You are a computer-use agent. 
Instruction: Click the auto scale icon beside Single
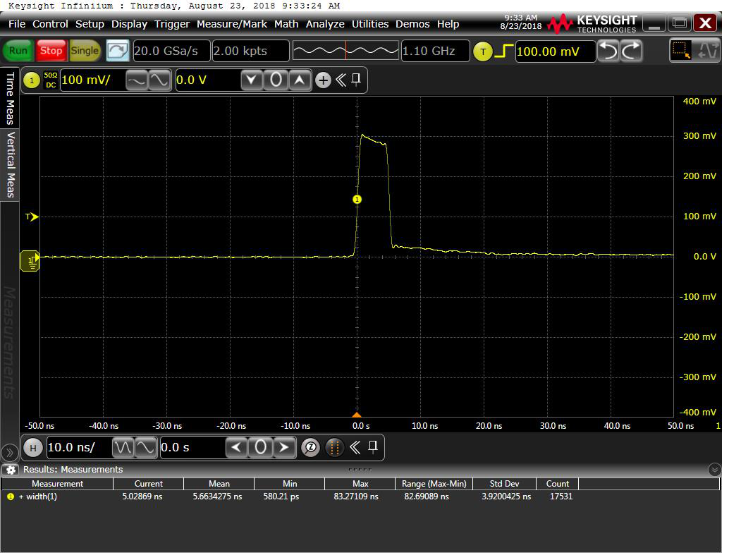coord(118,51)
